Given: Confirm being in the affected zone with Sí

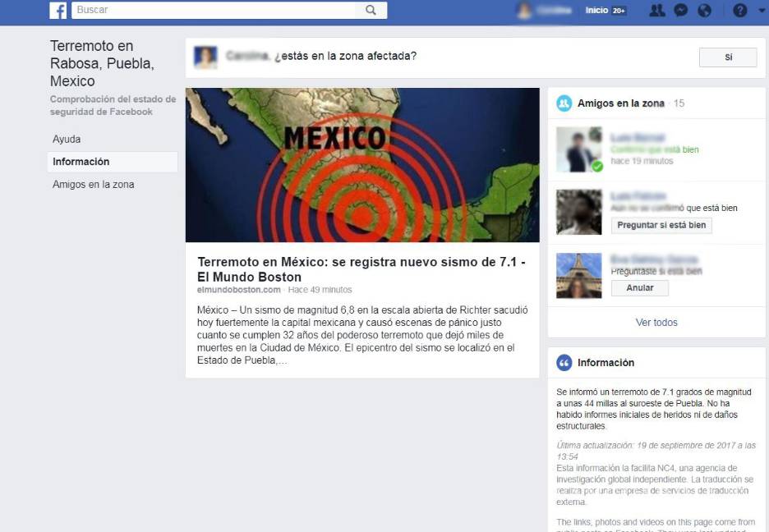Looking at the screenshot, I should [727, 57].
